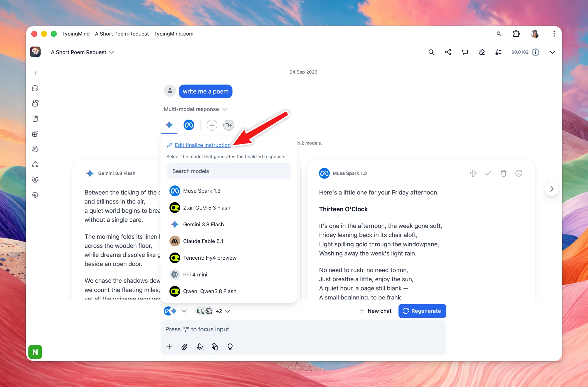Focus the Search models field
The image size is (588, 387).
(x=228, y=171)
